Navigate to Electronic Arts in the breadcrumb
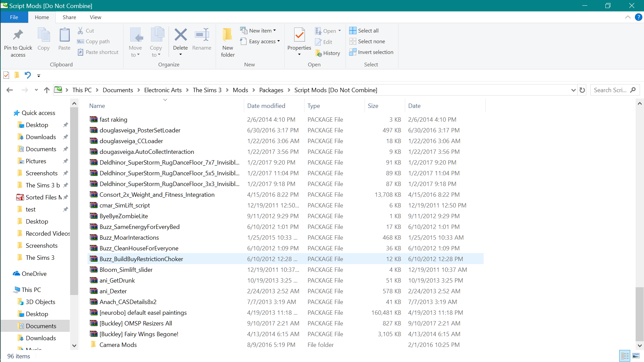This screenshot has height=362, width=644. (x=163, y=90)
